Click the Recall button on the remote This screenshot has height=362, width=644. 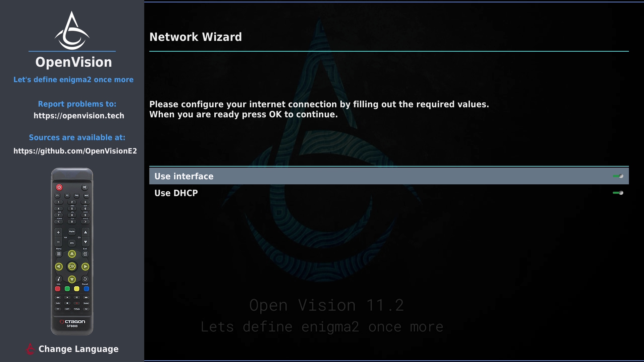coord(85,279)
